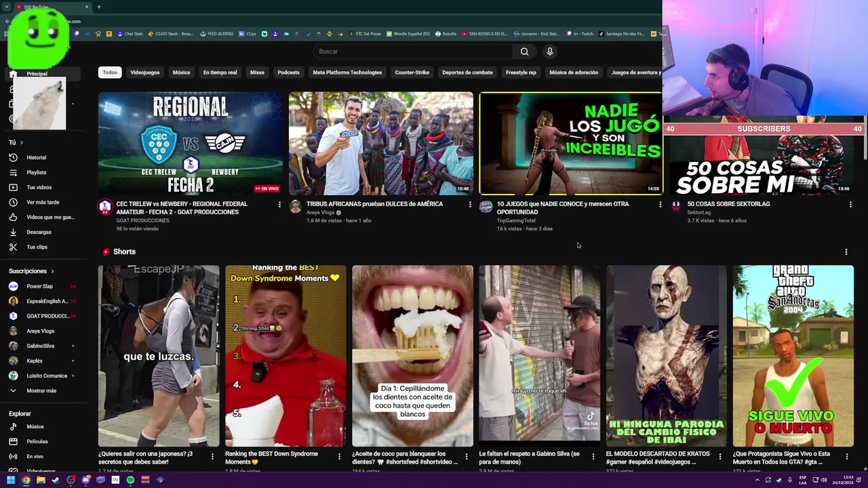Click GOAT PRODUCCIONES channel avatar by video
This screenshot has height=488, width=868.
point(105,207)
